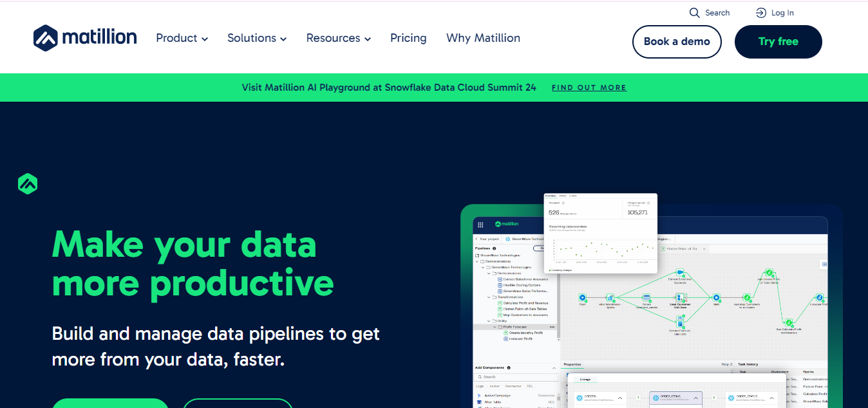The image size is (868, 408).
Task: Open the Pricing page
Action: click(x=408, y=38)
